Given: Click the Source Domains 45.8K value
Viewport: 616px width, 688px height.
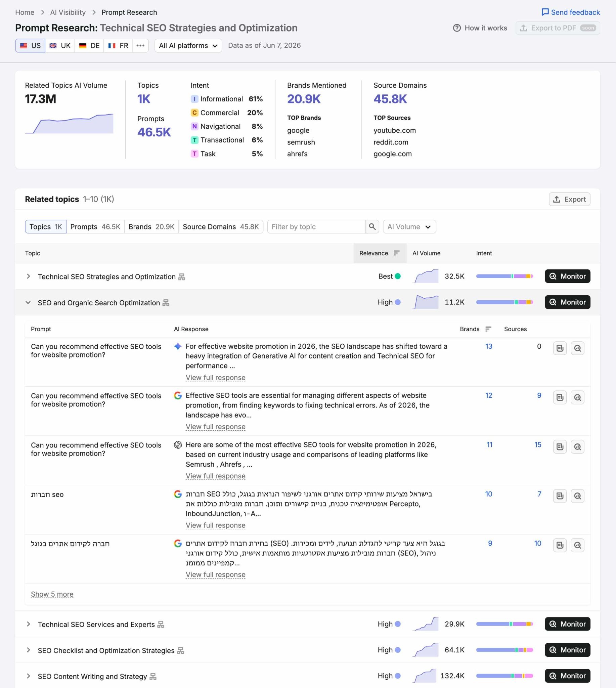Looking at the screenshot, I should tap(390, 99).
